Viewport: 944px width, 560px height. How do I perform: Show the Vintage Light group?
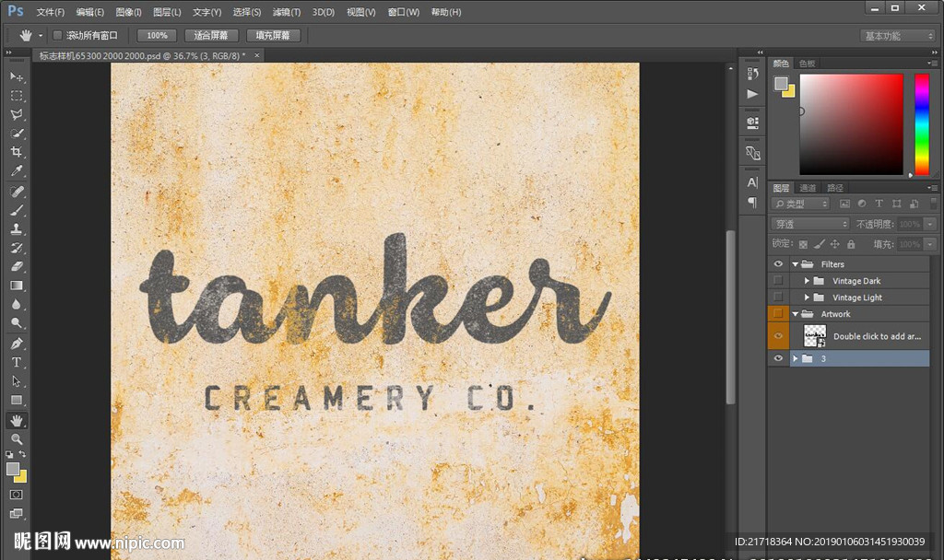click(778, 297)
